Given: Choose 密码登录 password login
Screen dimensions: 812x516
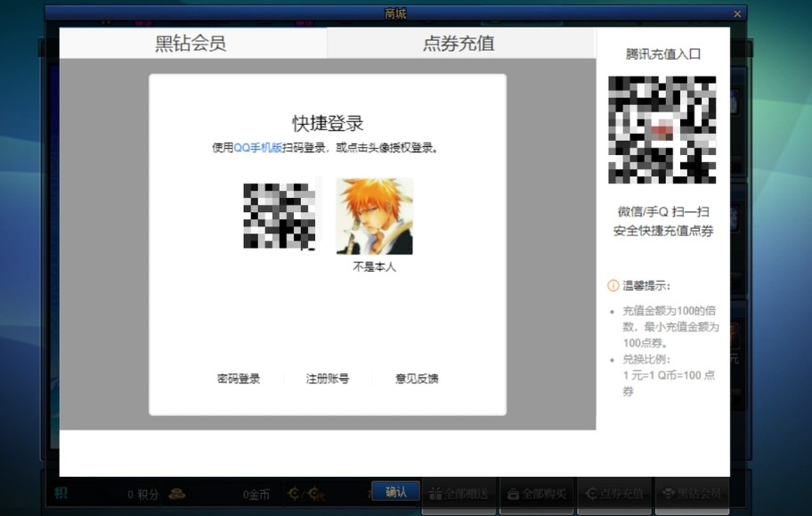Looking at the screenshot, I should [x=239, y=379].
